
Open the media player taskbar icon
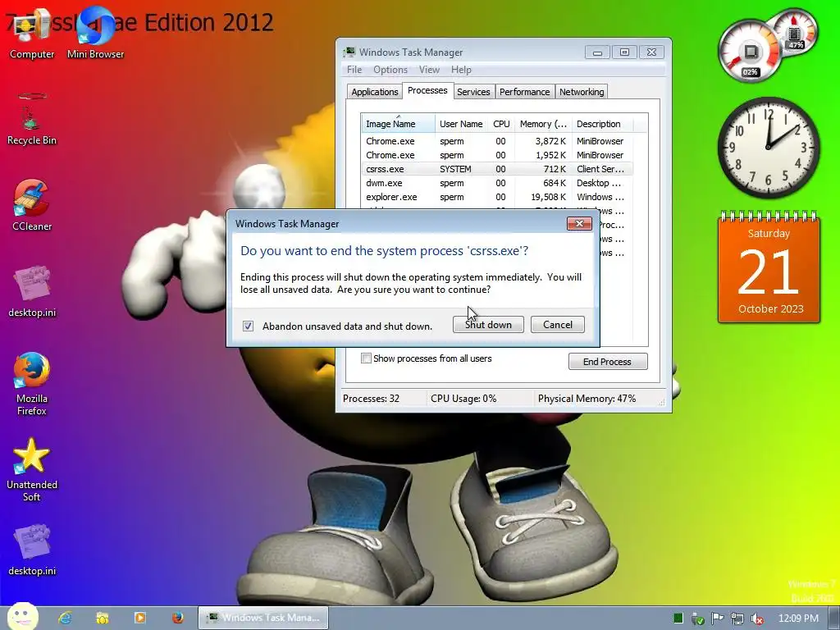140,618
